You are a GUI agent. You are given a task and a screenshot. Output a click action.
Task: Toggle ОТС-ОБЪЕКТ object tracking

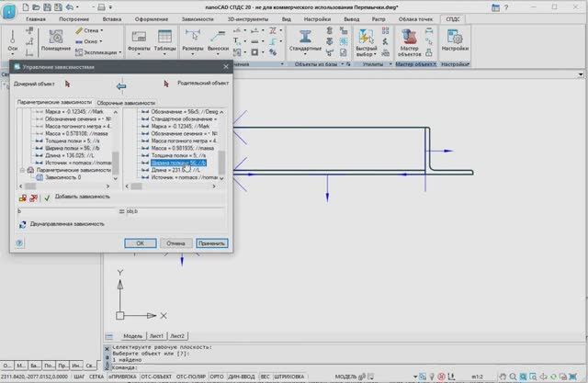coord(156,377)
